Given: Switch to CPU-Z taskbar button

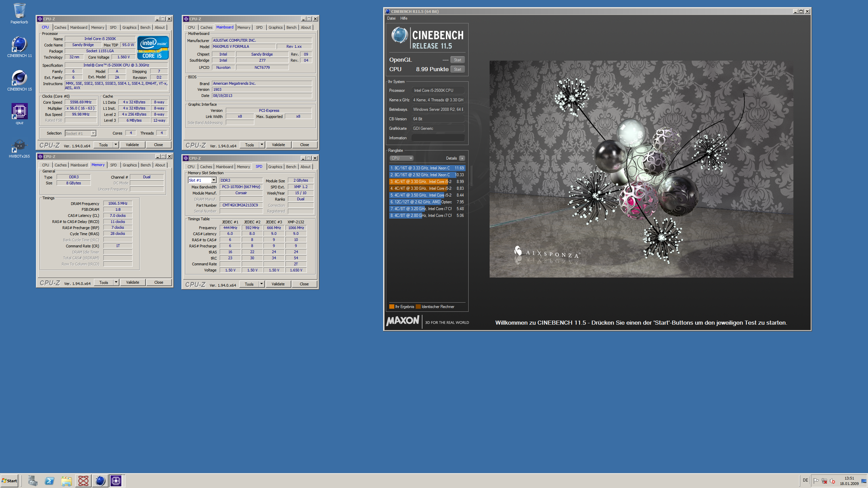Looking at the screenshot, I should (x=116, y=481).
